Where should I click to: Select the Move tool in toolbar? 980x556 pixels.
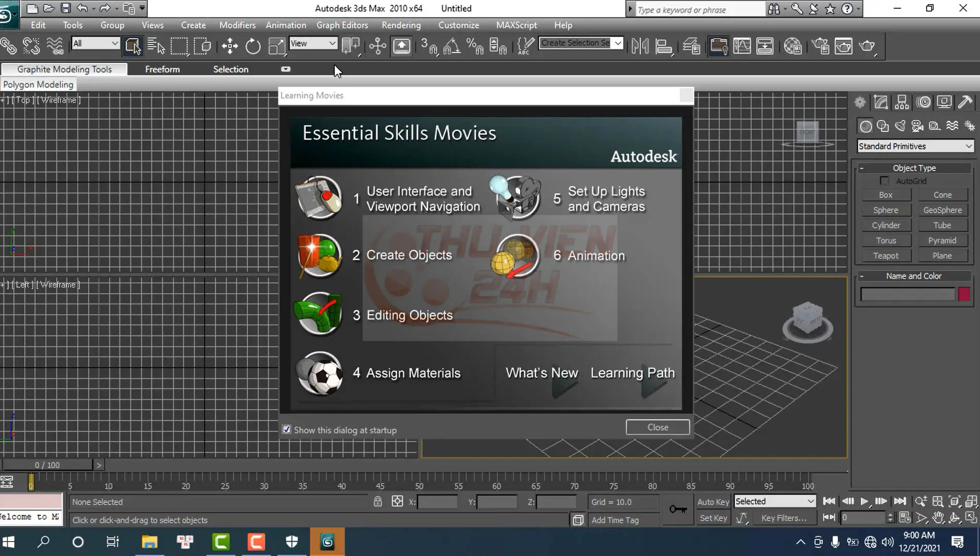[x=230, y=46]
